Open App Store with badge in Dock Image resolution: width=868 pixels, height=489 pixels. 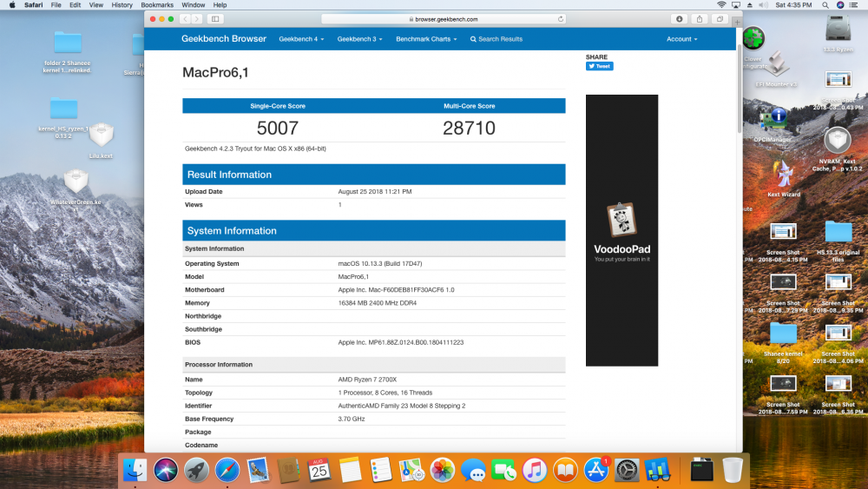(595, 470)
